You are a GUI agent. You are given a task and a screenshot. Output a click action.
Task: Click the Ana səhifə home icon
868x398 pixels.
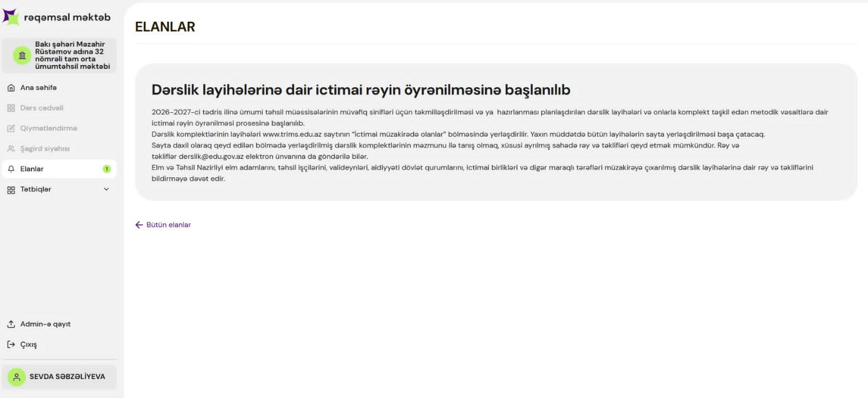[x=11, y=88]
